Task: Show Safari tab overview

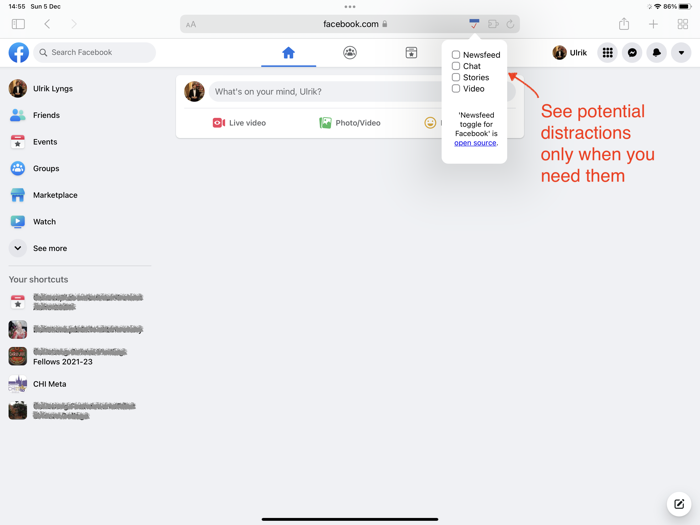Action: click(683, 24)
